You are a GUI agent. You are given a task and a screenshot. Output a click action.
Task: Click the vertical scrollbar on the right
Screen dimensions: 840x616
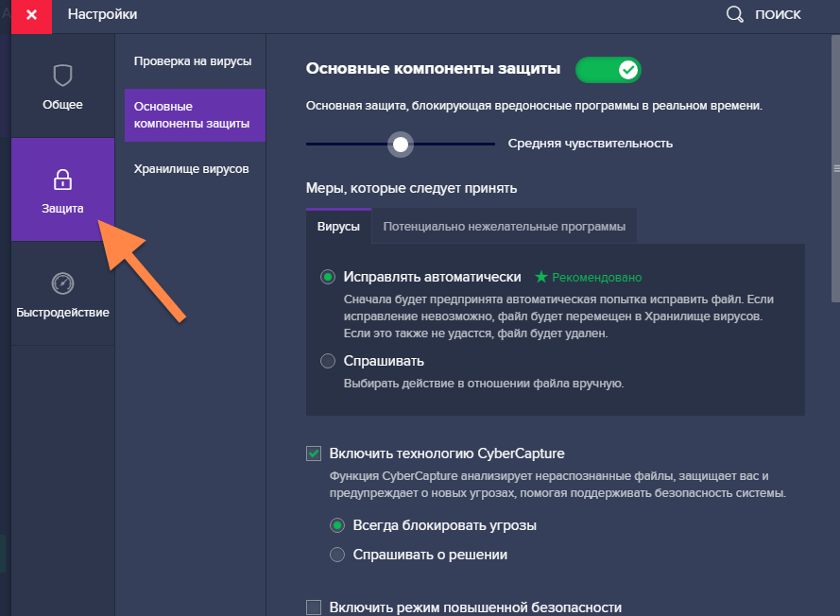[835, 169]
